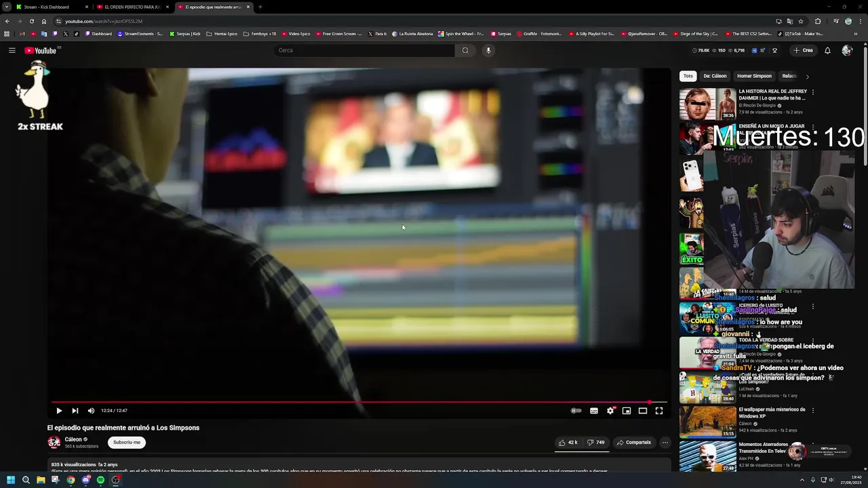
Task: Open Windows taskbar search
Action: [26, 480]
